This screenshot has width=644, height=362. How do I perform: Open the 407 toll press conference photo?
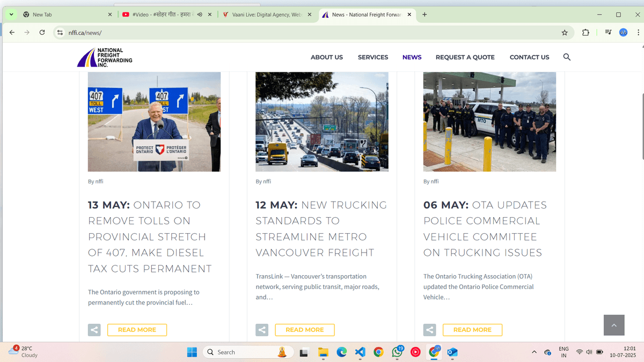154,122
